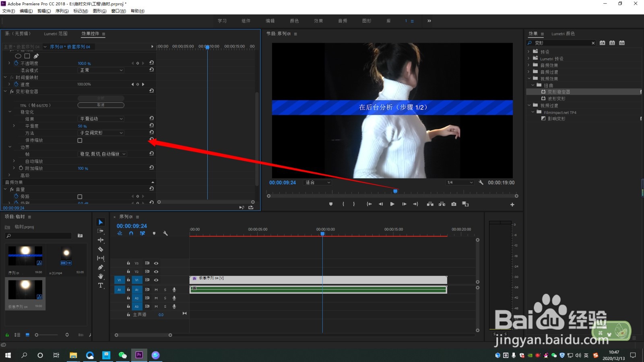Image resolution: width=644 pixels, height=362 pixels.
Task: Step back one frame
Action: [x=381, y=204]
